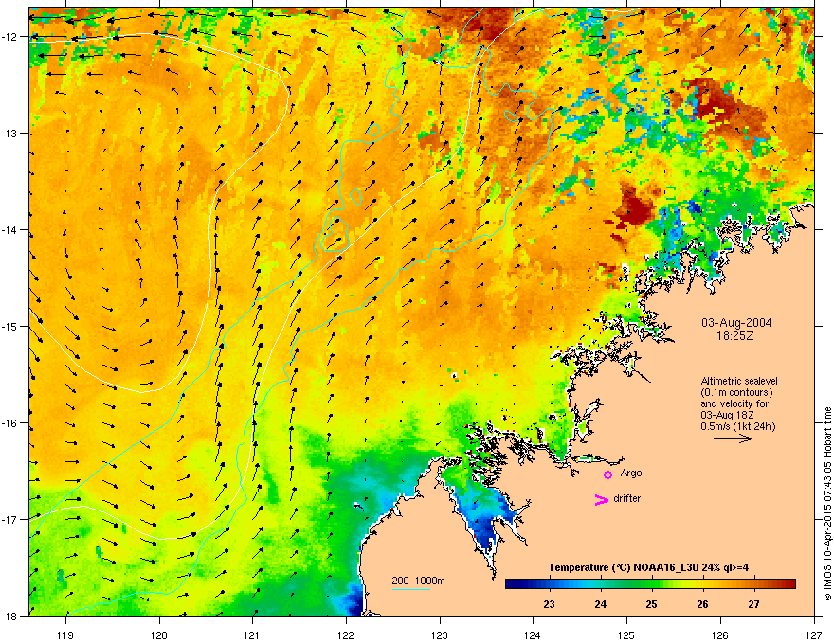This screenshot has width=834, height=644.
Task: Click the Temperature NOAA16_L3U color bar title
Action: (x=648, y=567)
